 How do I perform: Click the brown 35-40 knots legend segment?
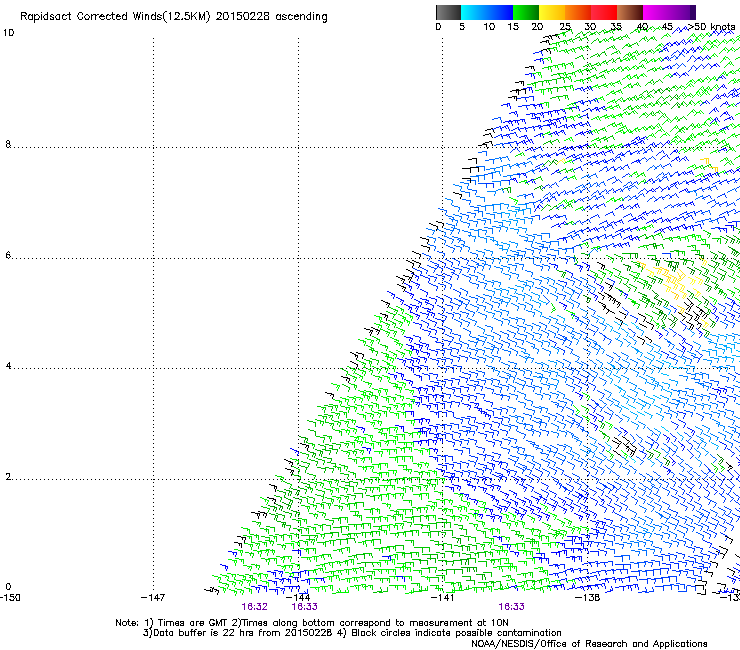pos(630,12)
